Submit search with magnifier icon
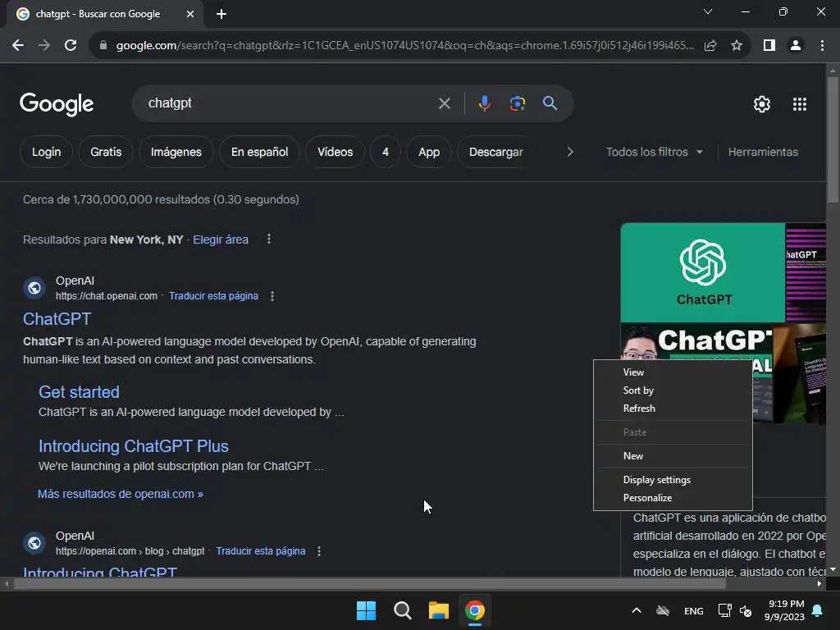The width and height of the screenshot is (840, 630). tap(550, 103)
